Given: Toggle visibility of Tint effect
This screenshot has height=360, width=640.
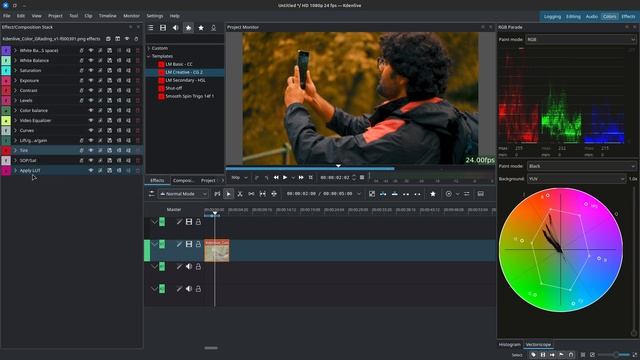Looking at the screenshot, I should pyautogui.click(x=91, y=151).
